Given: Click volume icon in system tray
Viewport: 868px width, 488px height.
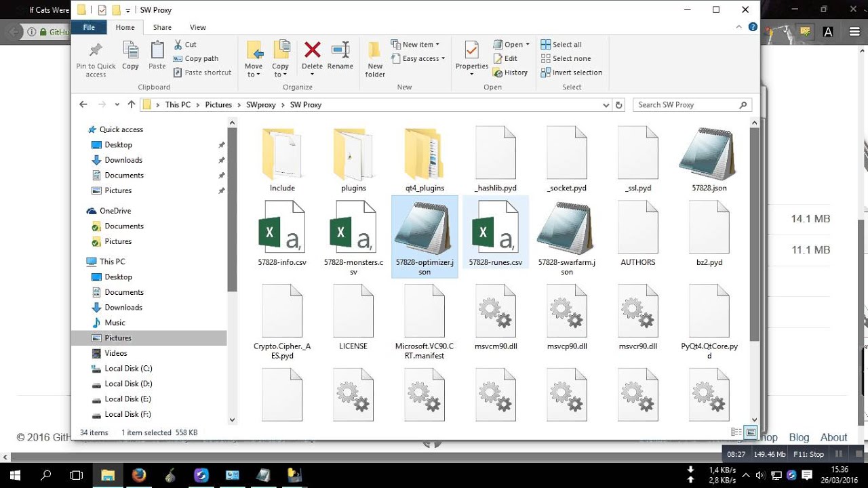Looking at the screenshot, I should 760,474.
